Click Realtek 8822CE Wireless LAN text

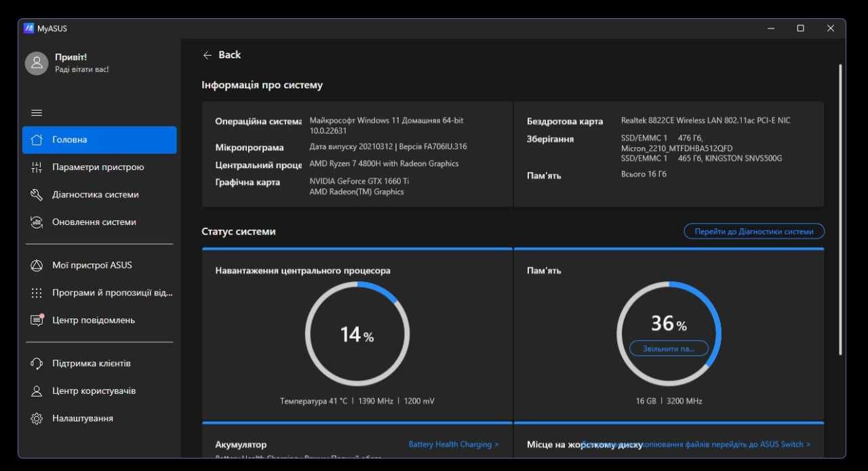tap(705, 121)
